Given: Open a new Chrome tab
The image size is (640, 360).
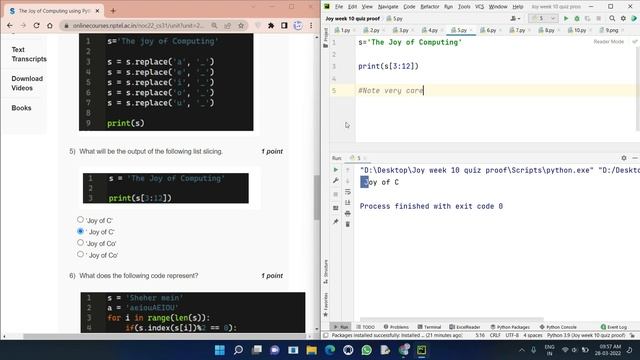Looking at the screenshot, I should [x=113, y=11].
